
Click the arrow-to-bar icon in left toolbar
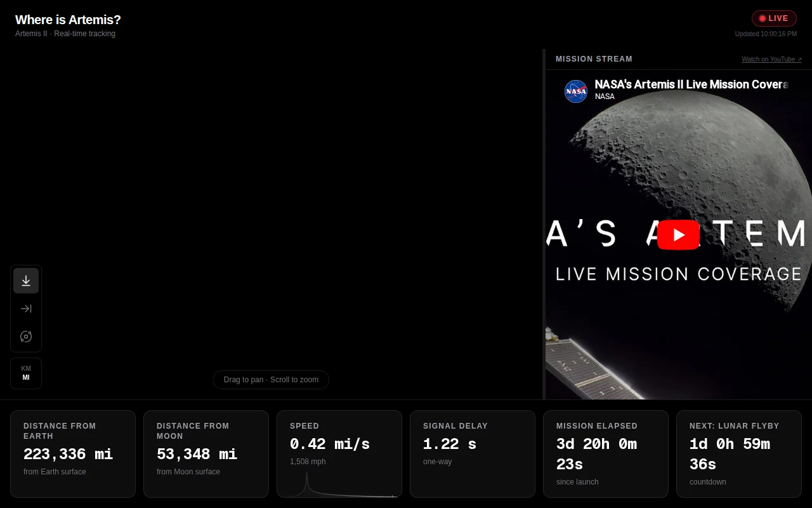(x=26, y=309)
